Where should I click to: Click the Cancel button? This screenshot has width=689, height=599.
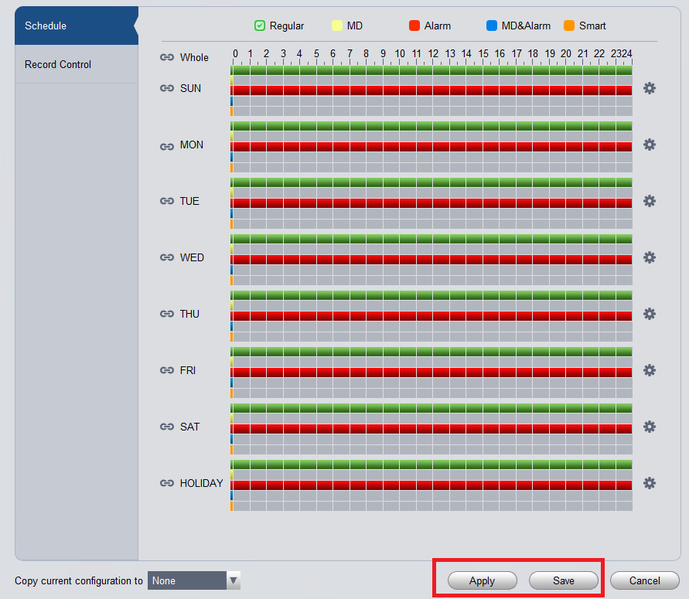click(x=645, y=581)
